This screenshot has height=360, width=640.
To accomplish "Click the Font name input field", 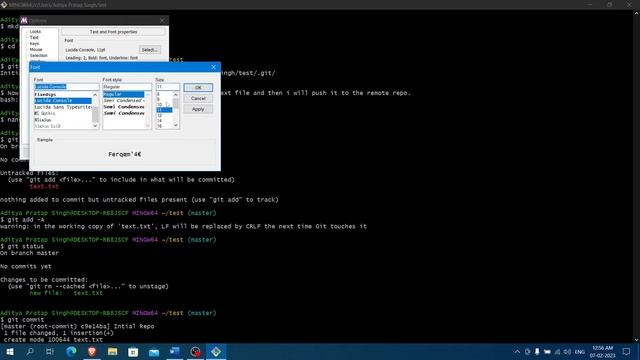I will click(66, 87).
